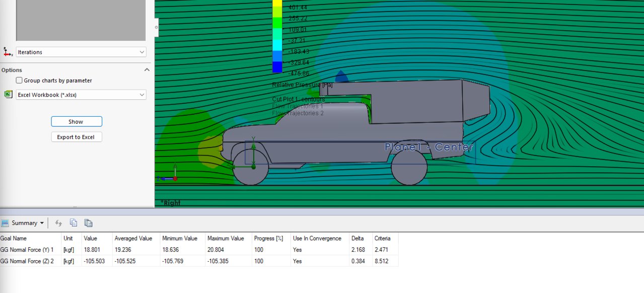Click the cyan segment of pressure legend
The width and height of the screenshot is (644, 293).
(277, 46)
